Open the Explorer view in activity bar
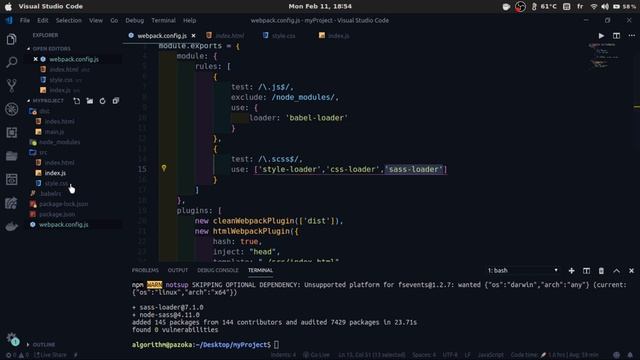The height and width of the screenshot is (360, 640). coord(11,39)
